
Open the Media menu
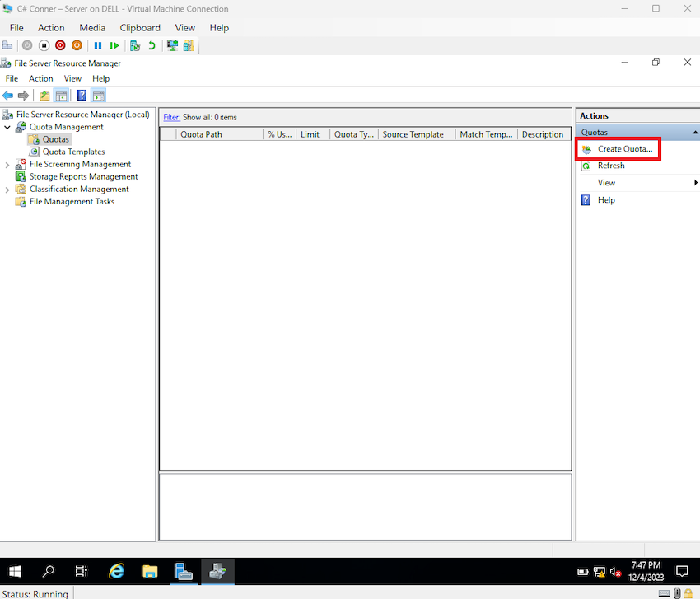(x=92, y=27)
